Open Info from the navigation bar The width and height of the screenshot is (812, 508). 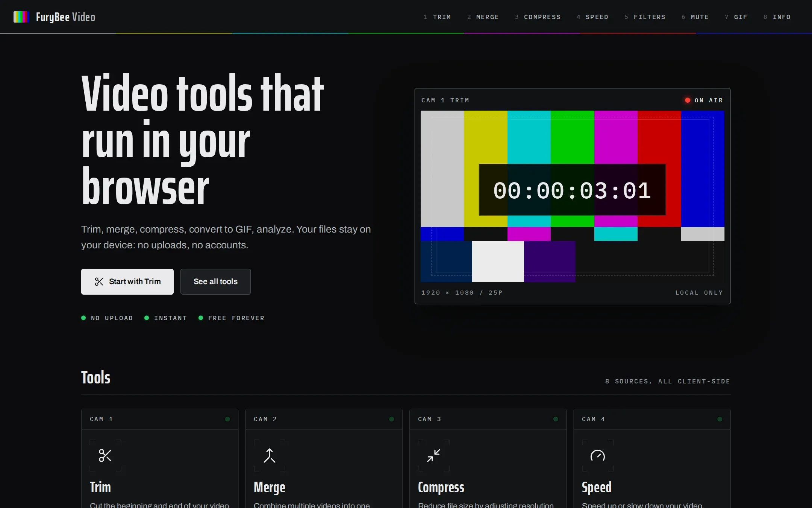777,17
